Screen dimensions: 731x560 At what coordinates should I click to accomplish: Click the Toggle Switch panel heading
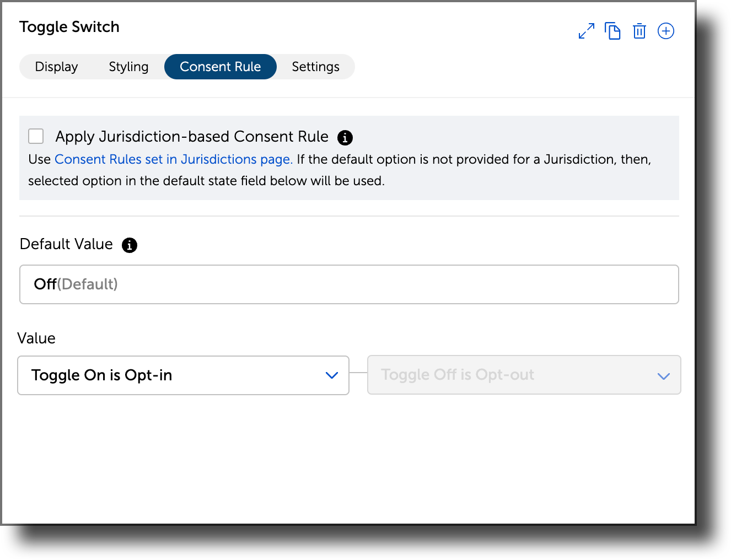[x=69, y=26]
